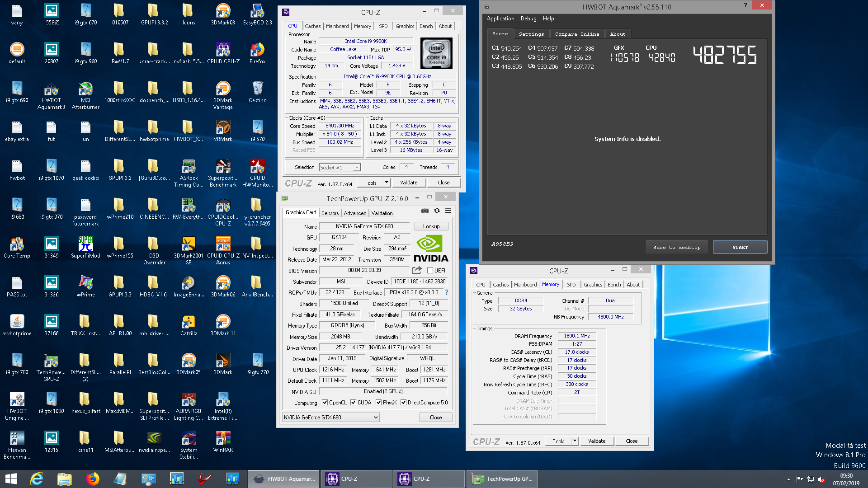Viewport: 868px width, 488px height.
Task: Open the WinRAR desktop icon
Action: [223, 442]
